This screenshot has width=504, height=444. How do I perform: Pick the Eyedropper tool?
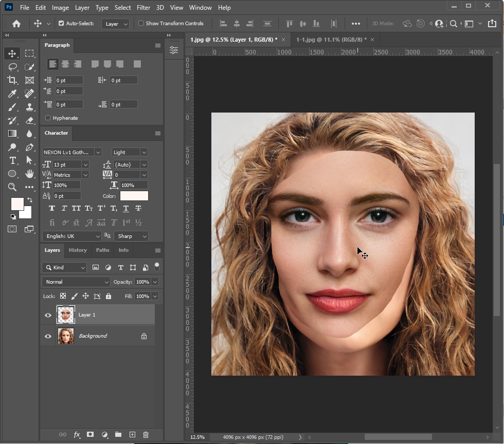pos(12,94)
